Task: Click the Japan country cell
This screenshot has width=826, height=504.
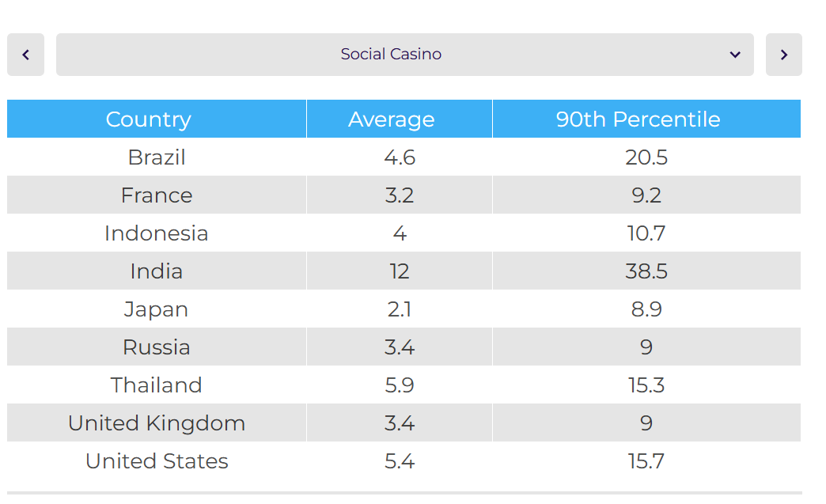Action: (x=157, y=309)
